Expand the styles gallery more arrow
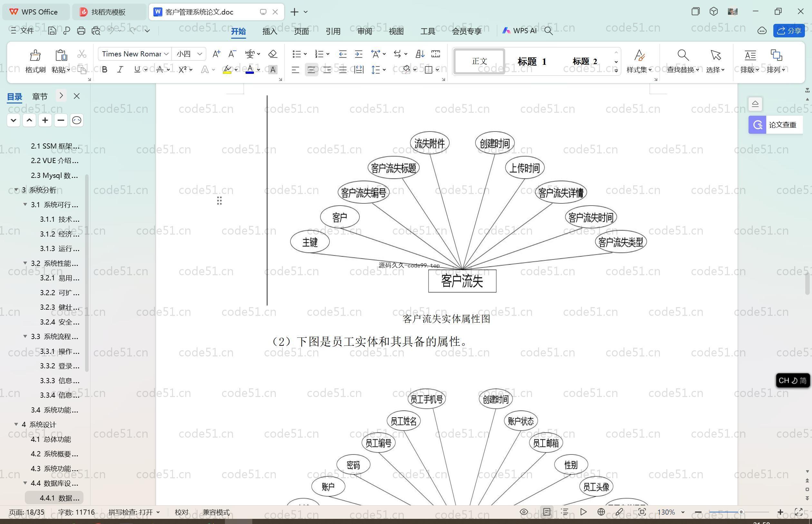The height and width of the screenshot is (524, 812). 616,71
